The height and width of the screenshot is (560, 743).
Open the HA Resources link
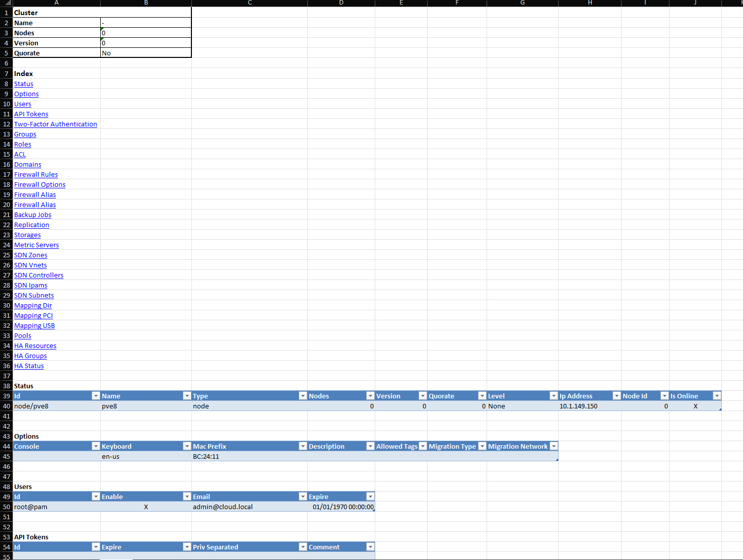click(x=35, y=345)
